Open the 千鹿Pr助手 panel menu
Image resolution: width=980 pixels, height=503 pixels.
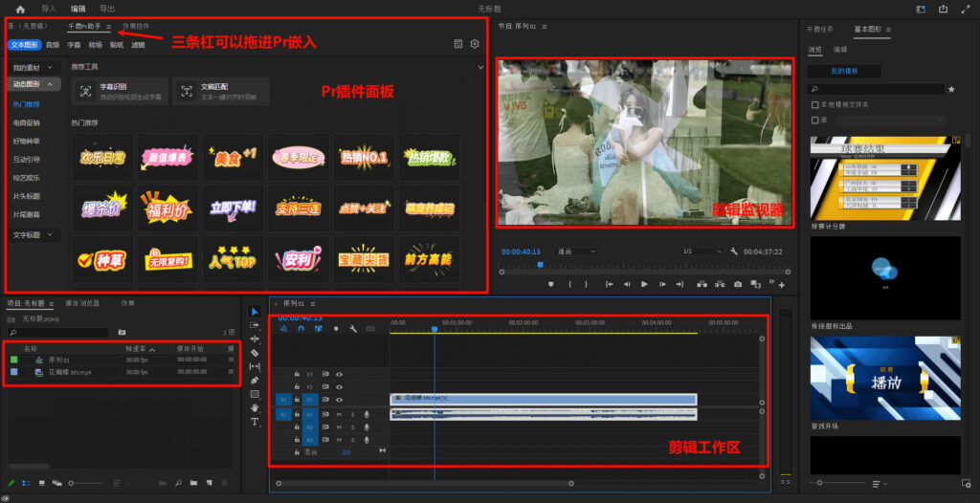pos(109,27)
